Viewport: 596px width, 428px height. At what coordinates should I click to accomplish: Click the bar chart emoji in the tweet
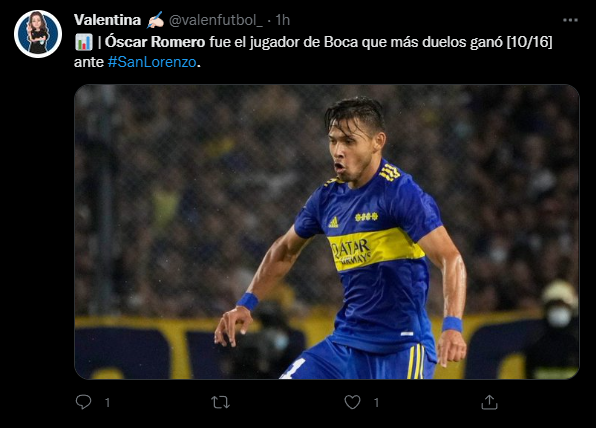[x=84, y=42]
